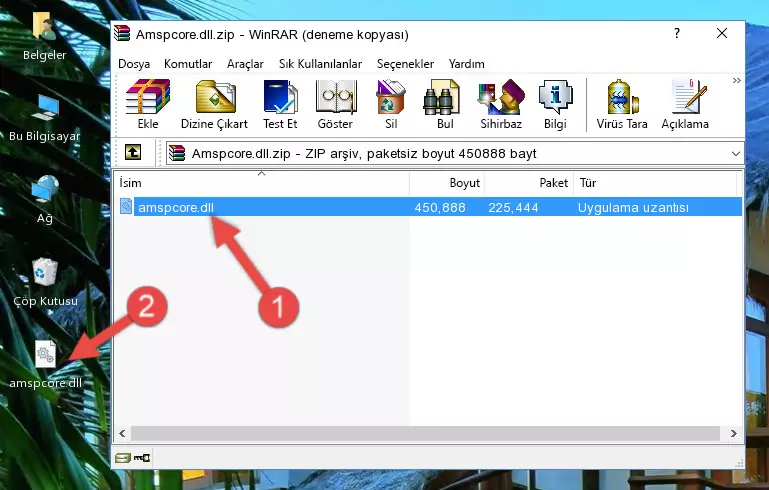Click the 450,888 size value

pyautogui.click(x=439, y=207)
